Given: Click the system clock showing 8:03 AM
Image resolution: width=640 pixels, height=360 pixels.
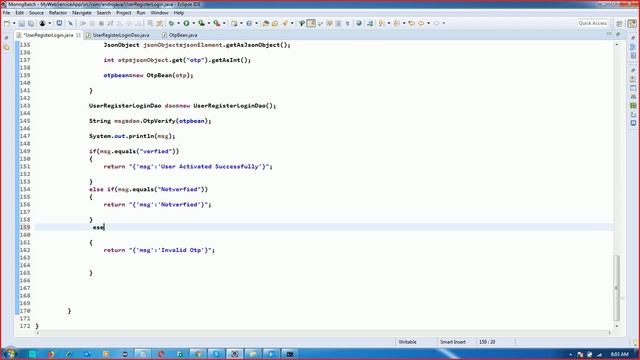Looking at the screenshot, I should click(x=620, y=354).
